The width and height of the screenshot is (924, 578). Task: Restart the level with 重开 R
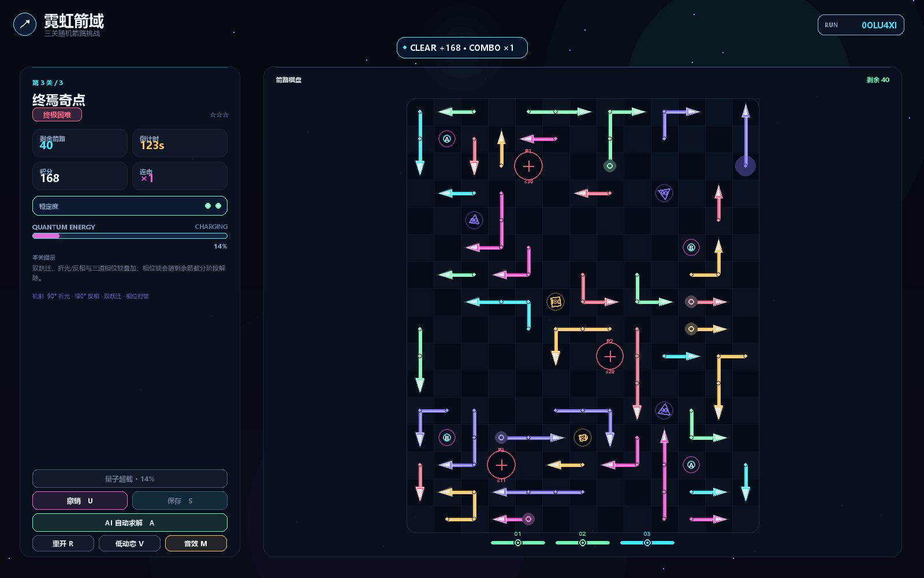pos(63,543)
